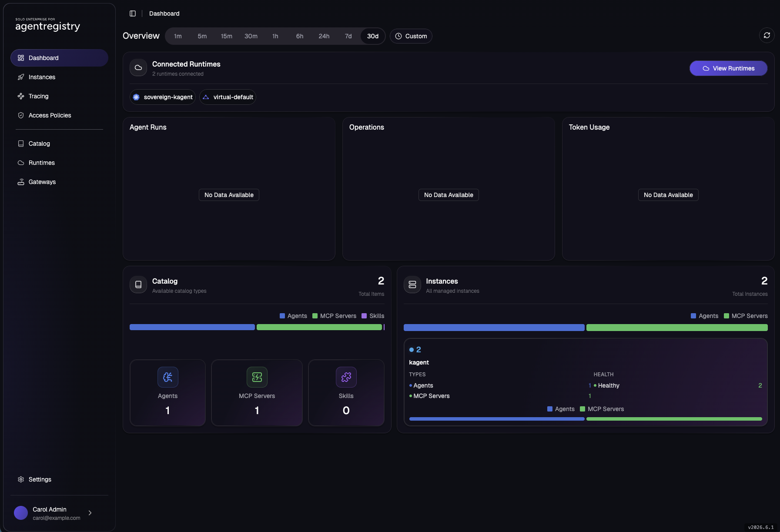The width and height of the screenshot is (780, 532).
Task: Open Settings in the sidebar
Action: (x=59, y=479)
